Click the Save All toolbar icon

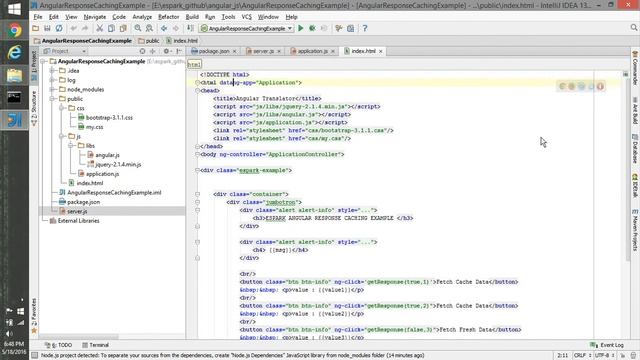pos(47,28)
